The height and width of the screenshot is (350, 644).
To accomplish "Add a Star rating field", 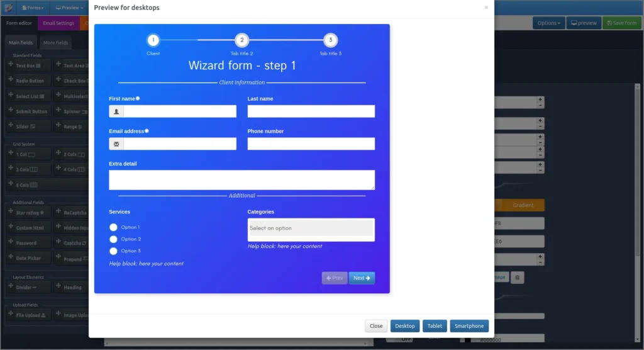I will point(28,212).
